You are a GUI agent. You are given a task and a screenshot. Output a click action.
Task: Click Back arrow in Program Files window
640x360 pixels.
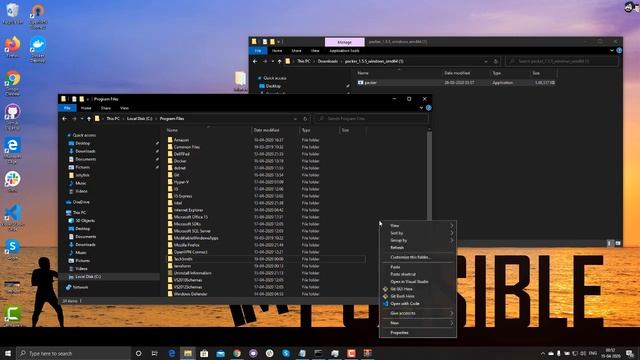(64, 119)
